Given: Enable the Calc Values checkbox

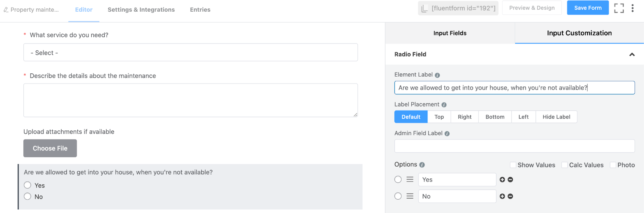Looking at the screenshot, I should (x=565, y=165).
